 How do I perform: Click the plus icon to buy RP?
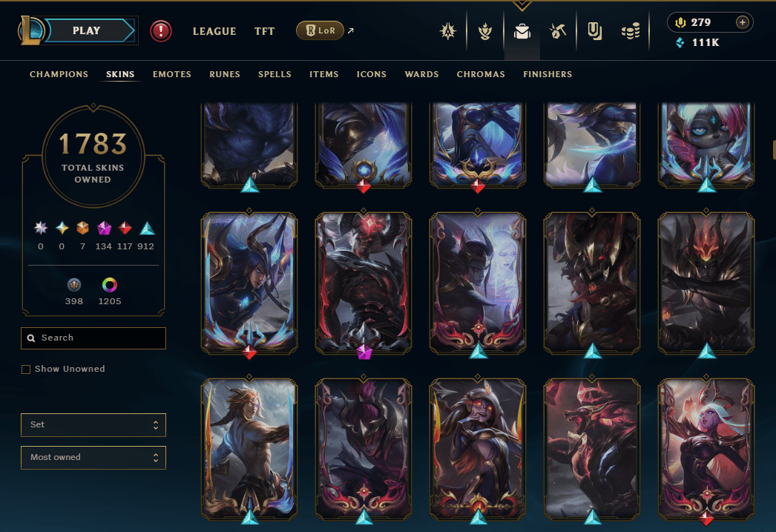743,22
